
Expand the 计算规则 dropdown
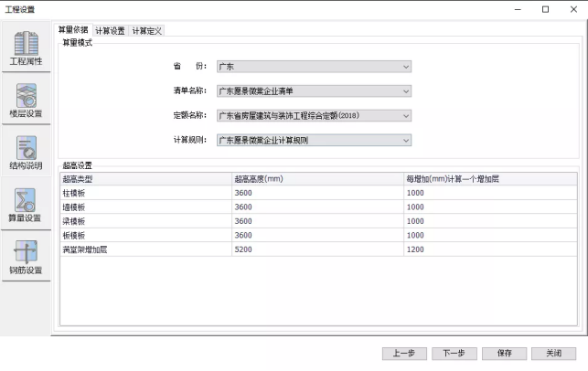click(314, 141)
